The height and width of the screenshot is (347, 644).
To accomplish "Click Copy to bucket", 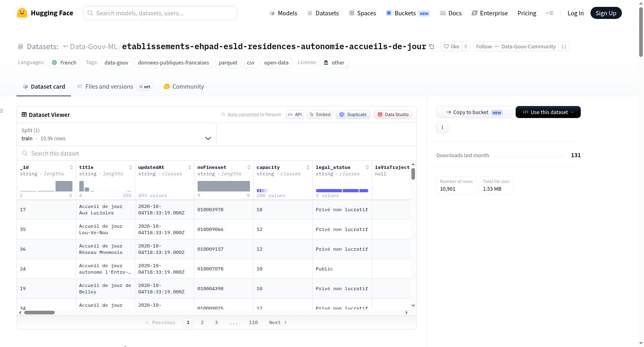I will pyautogui.click(x=474, y=112).
